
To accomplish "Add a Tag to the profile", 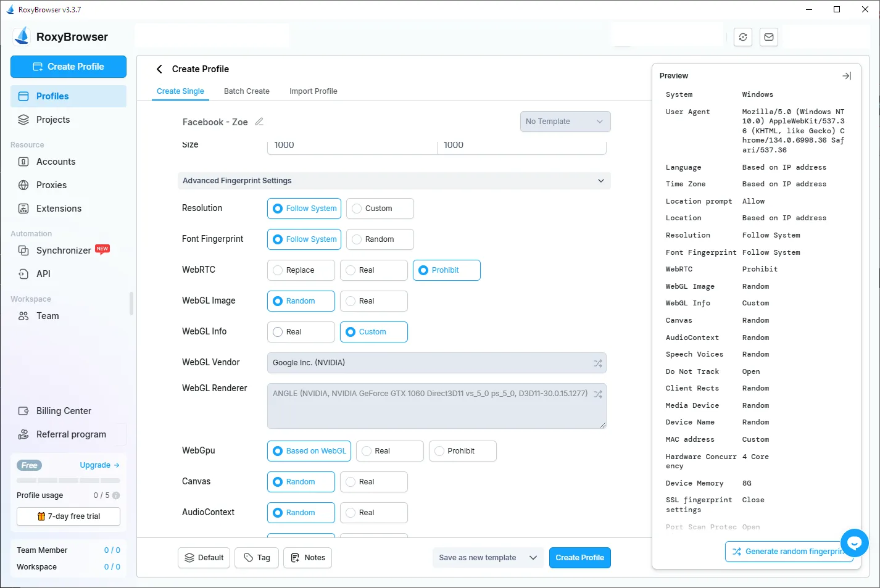I will [x=257, y=558].
